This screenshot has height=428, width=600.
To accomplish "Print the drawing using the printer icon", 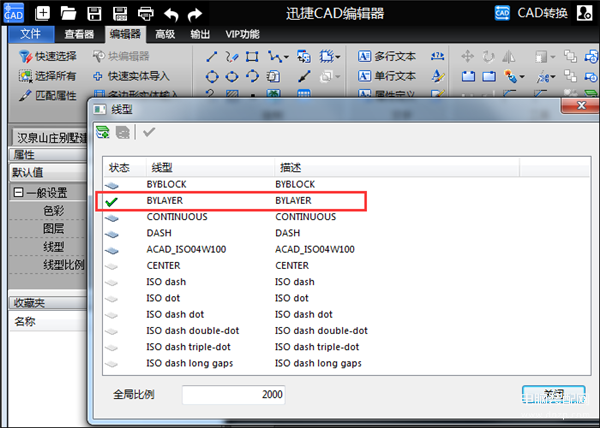I will coord(146,14).
